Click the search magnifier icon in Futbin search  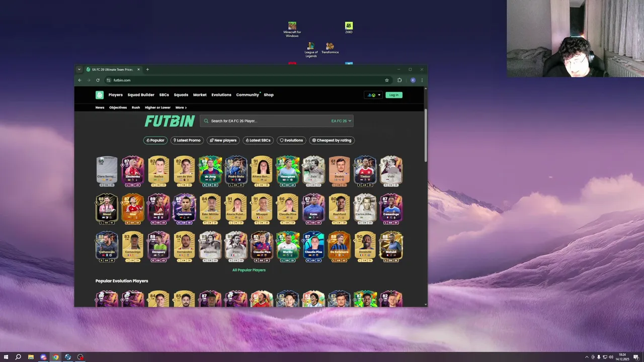coord(206,121)
